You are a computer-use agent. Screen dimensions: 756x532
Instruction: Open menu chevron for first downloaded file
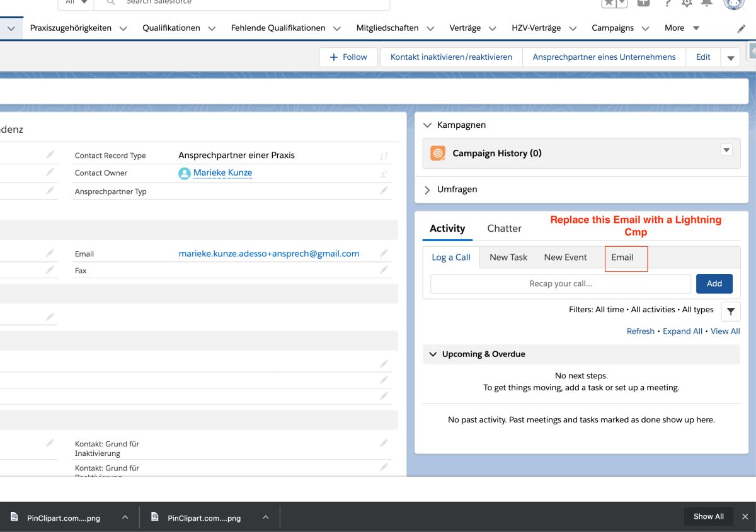tap(125, 517)
